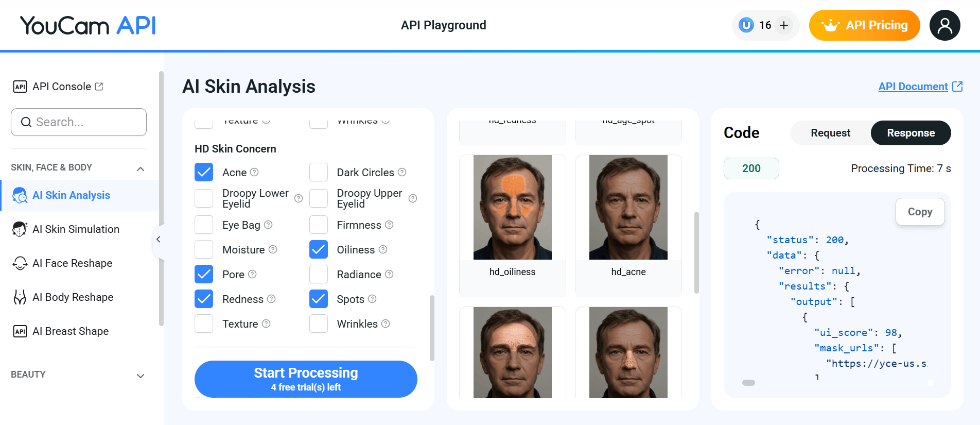980x425 pixels.
Task: Click the magnifier icon in search box
Action: click(26, 122)
